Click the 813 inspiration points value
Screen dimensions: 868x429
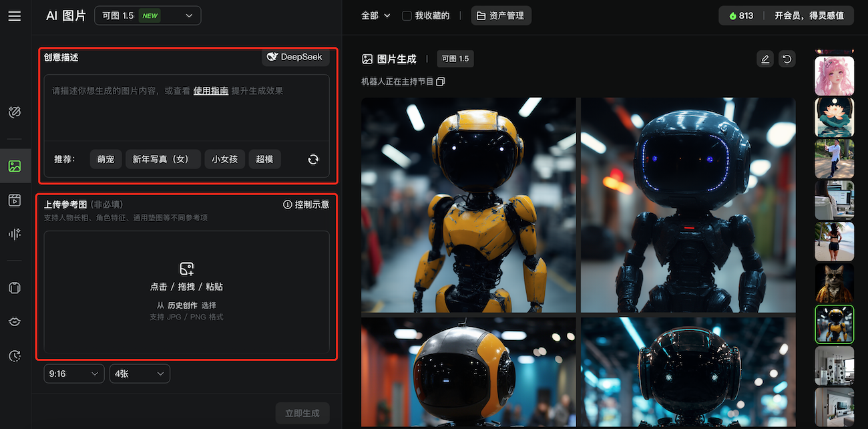coord(746,15)
